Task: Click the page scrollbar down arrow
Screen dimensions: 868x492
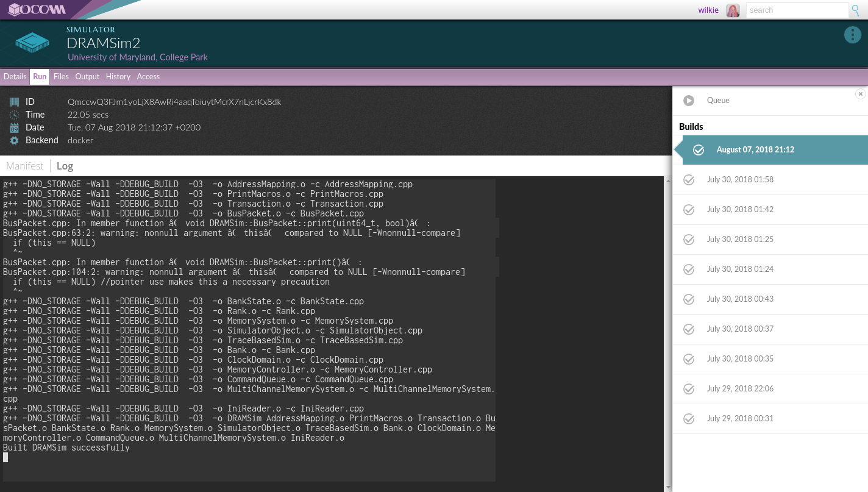Action: tap(668, 487)
